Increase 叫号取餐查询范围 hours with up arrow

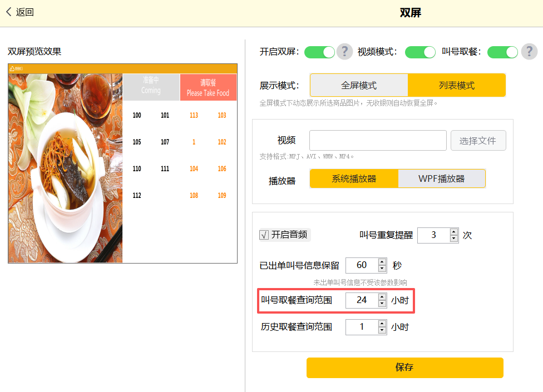click(x=382, y=296)
